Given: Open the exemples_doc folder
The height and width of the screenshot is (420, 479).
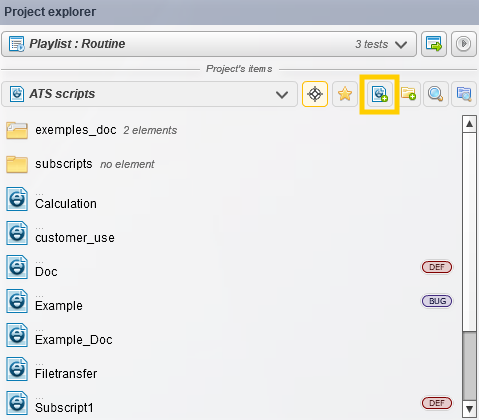Looking at the screenshot, I should click(91, 130).
